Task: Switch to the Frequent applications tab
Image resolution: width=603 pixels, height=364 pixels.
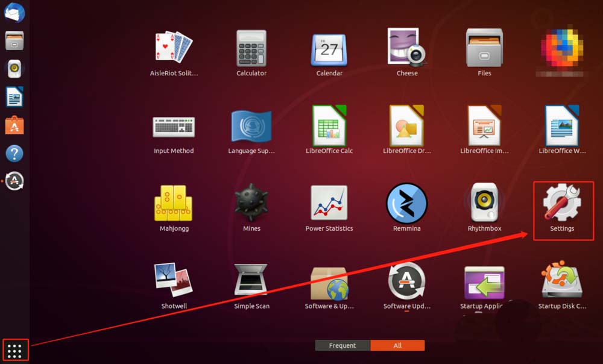Action: tap(342, 345)
